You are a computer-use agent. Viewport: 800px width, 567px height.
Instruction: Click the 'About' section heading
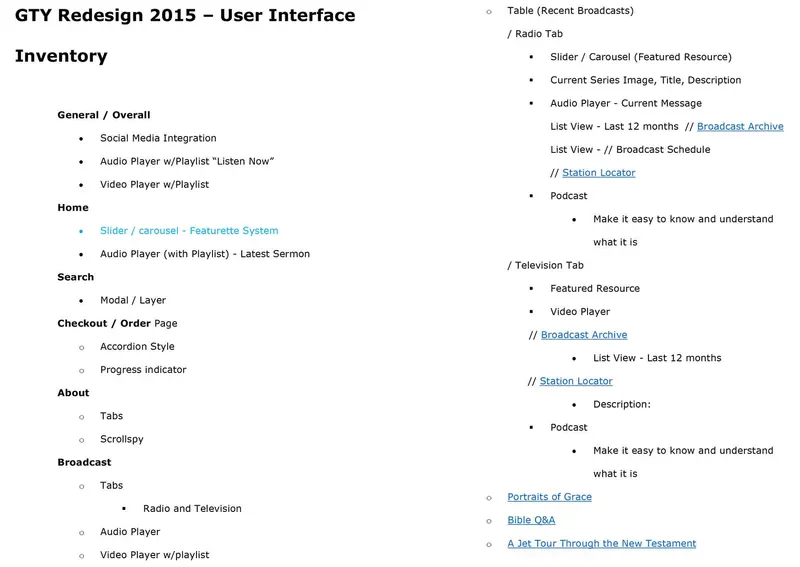point(73,392)
